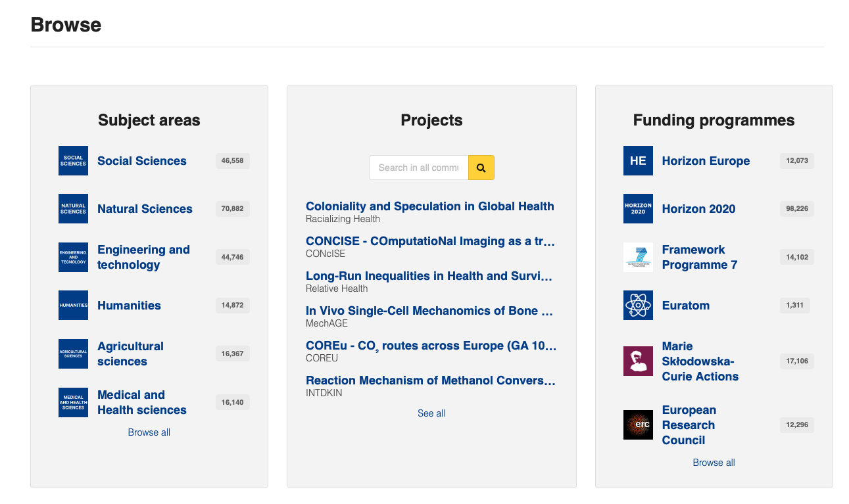
Task: Open Reaction Mechanism of Methanol Conversion project
Action: tap(431, 380)
